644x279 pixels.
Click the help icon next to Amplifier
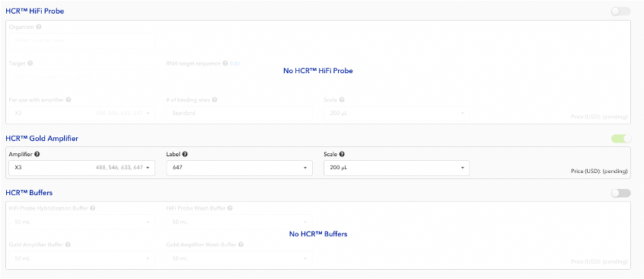(37, 154)
